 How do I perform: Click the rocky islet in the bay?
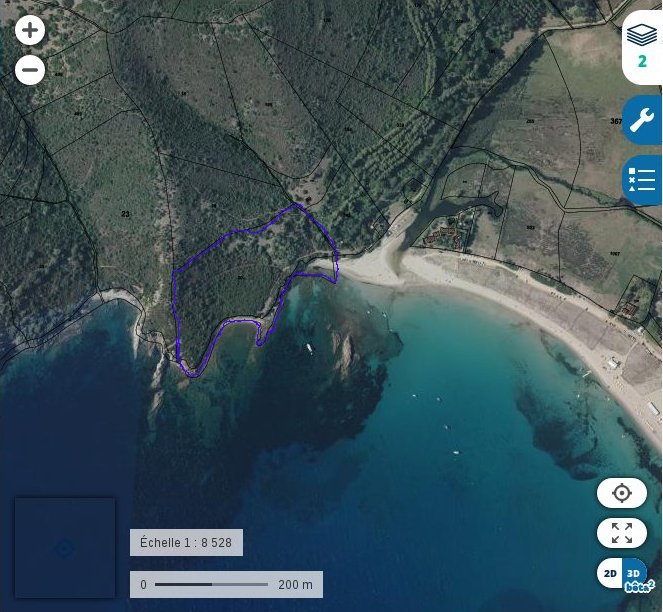[x=345, y=349]
